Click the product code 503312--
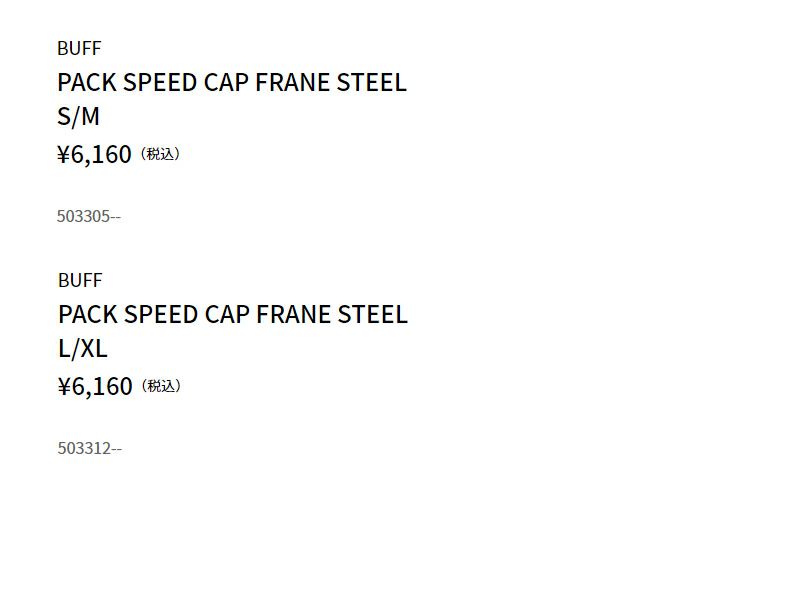This screenshot has width=800, height=600. (x=90, y=448)
